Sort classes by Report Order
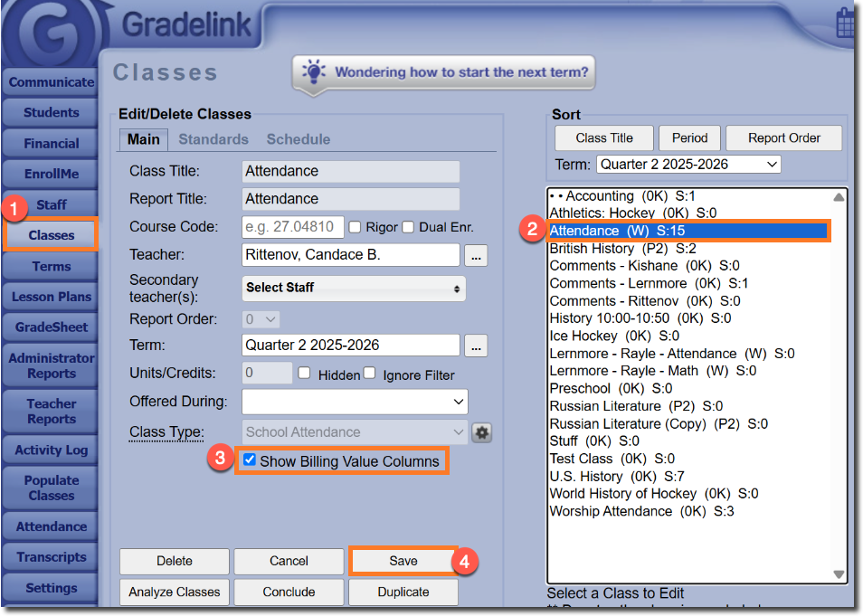Viewport: 863px width, 616px height. [784, 138]
